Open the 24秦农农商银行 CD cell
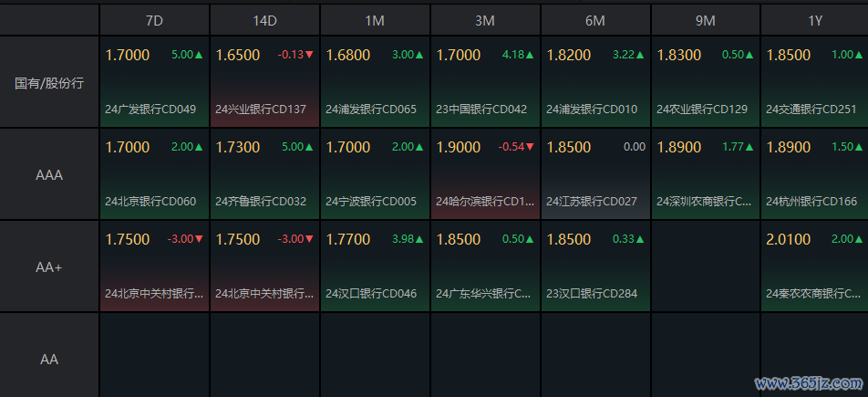 [x=815, y=266]
